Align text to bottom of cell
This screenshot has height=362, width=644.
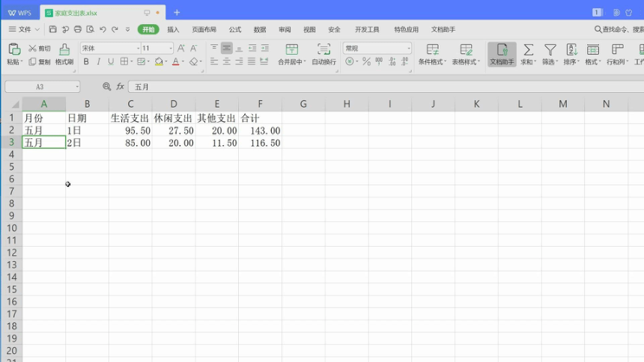239,48
